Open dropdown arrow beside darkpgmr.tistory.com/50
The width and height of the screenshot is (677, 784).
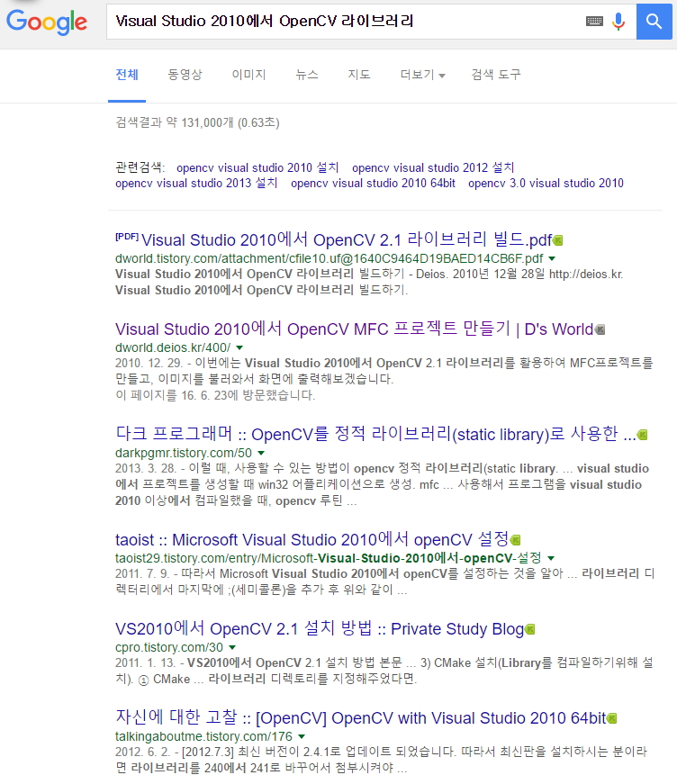[261, 453]
